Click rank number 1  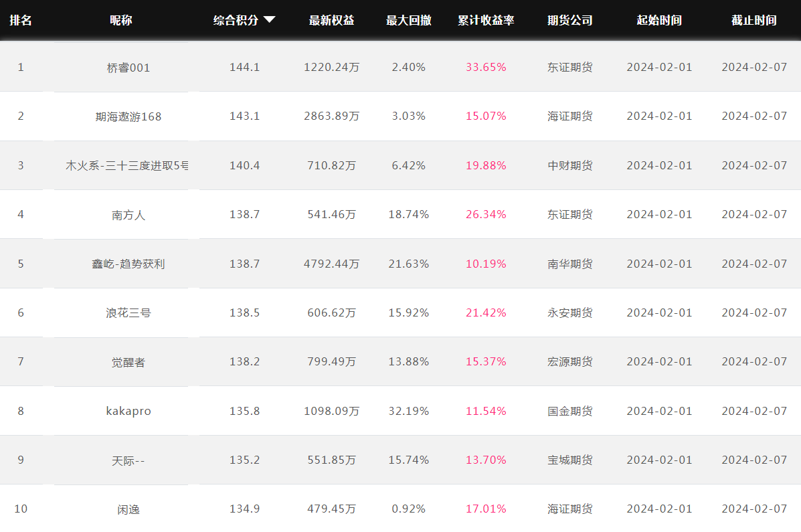(x=21, y=67)
